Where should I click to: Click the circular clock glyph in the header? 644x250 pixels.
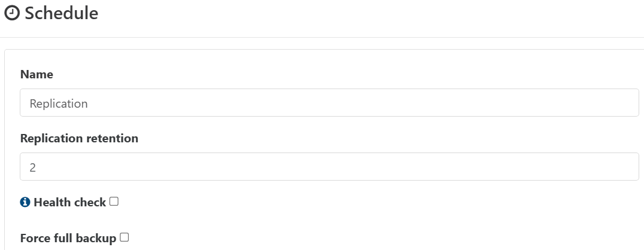click(x=12, y=14)
